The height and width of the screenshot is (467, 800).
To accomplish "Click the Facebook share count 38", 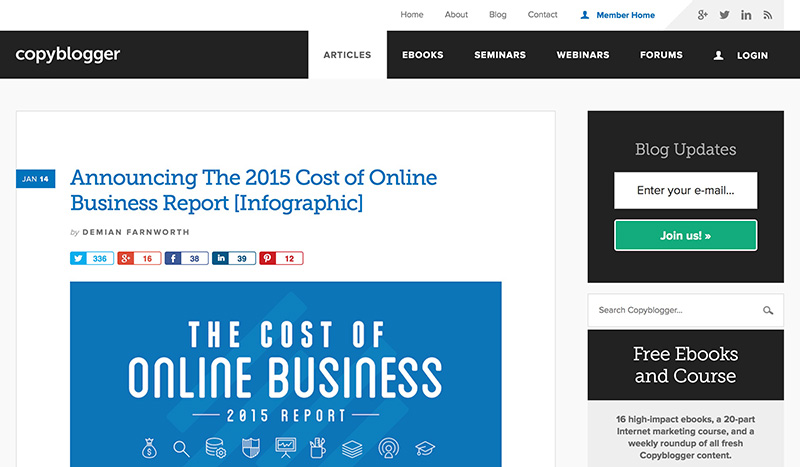I will point(194,258).
